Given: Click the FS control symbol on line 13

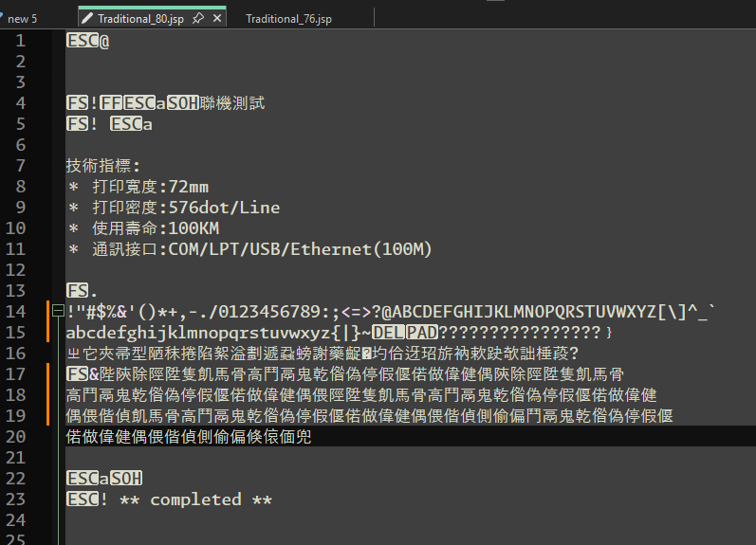Looking at the screenshot, I should point(77,291).
